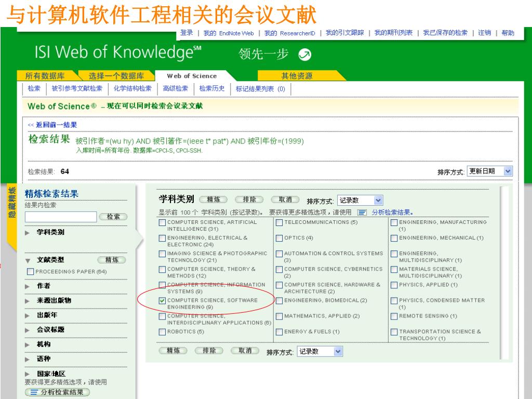Screen dimensions: 532x399
Task: Click 精炼 button next to 文献类型
Action: (112, 260)
